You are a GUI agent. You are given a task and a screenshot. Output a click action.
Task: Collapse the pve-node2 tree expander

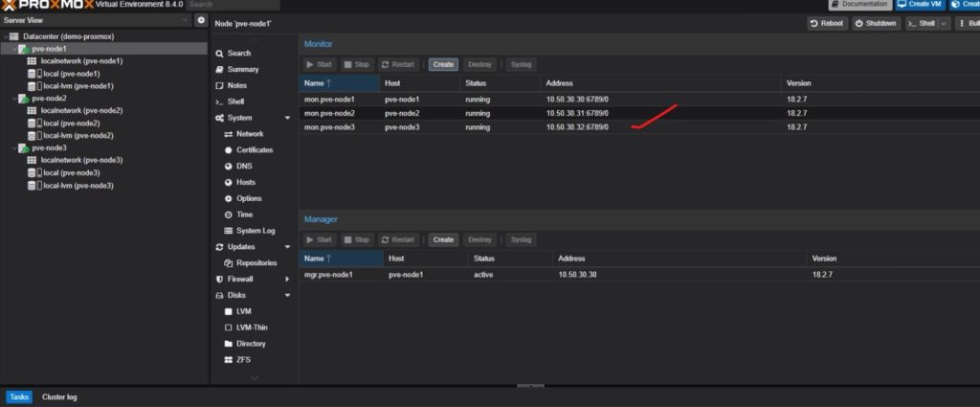click(x=13, y=99)
